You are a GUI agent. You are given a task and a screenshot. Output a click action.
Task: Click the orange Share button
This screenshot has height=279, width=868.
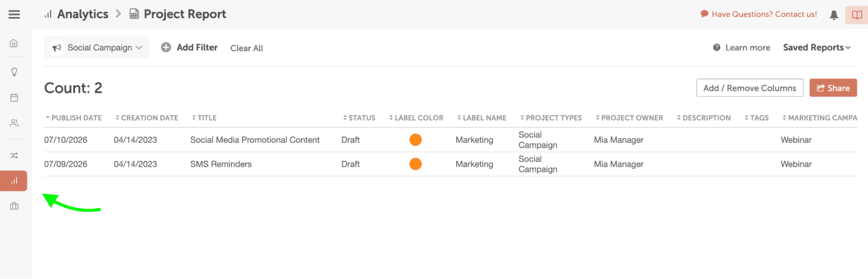coord(833,88)
